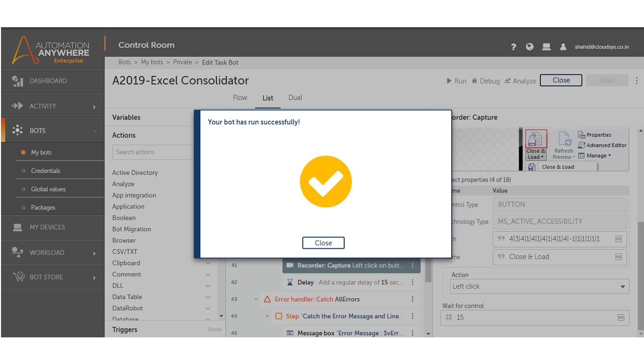Viewport: 644px width, 362px height.
Task: Open the help question mark icon
Action: [x=513, y=47]
